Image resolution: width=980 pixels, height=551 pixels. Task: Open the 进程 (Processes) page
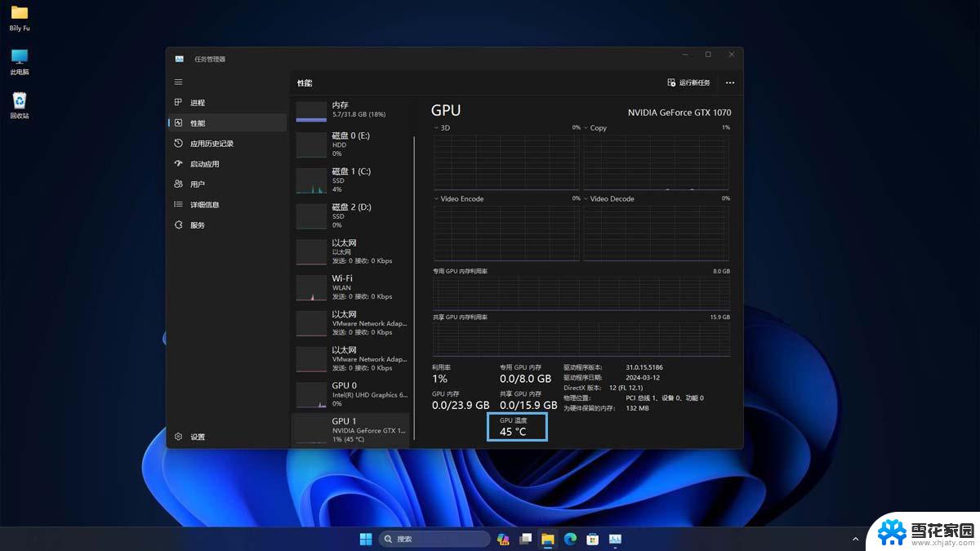[x=227, y=103]
